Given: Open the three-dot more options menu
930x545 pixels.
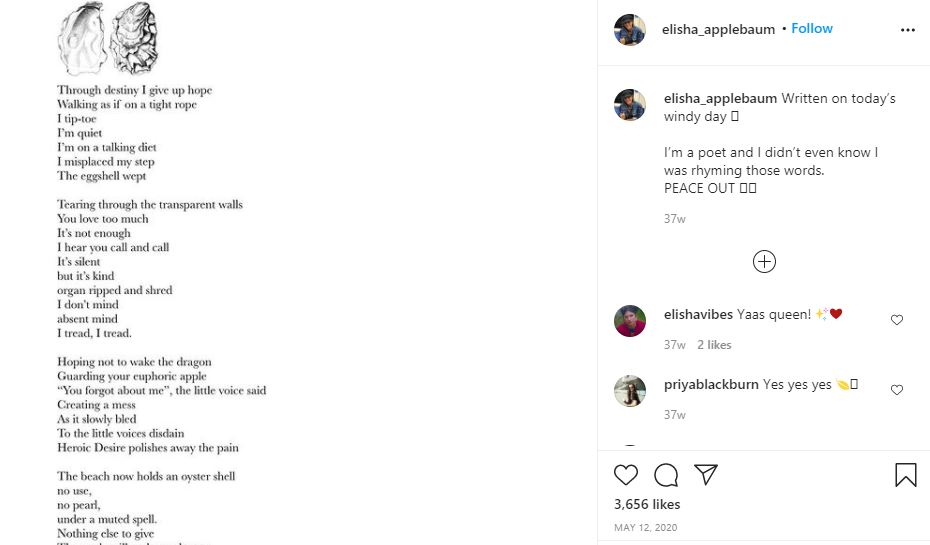Looking at the screenshot, I should pyautogui.click(x=907, y=30).
